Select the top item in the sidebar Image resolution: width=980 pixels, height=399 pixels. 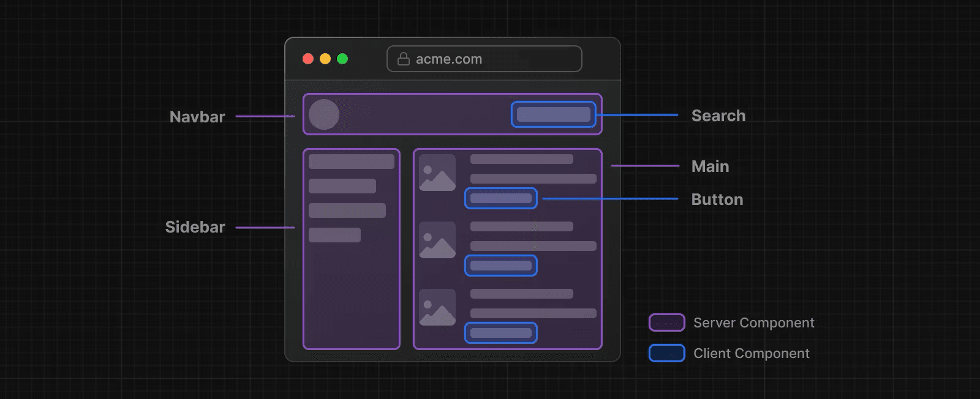[x=352, y=162]
